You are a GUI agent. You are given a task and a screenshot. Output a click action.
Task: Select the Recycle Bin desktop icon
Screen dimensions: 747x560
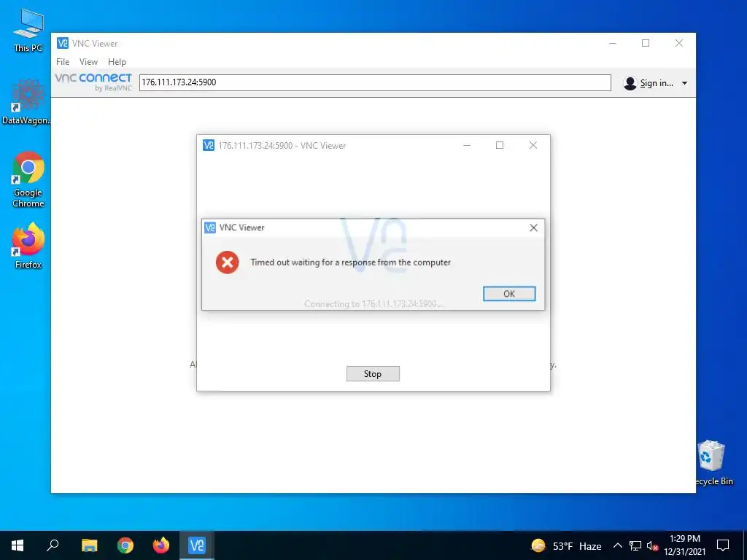pos(713,462)
